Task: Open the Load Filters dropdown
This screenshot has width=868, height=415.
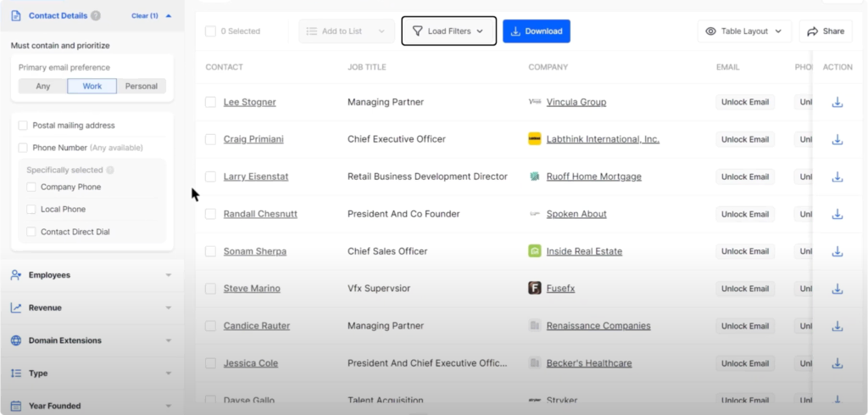Action: click(x=448, y=31)
